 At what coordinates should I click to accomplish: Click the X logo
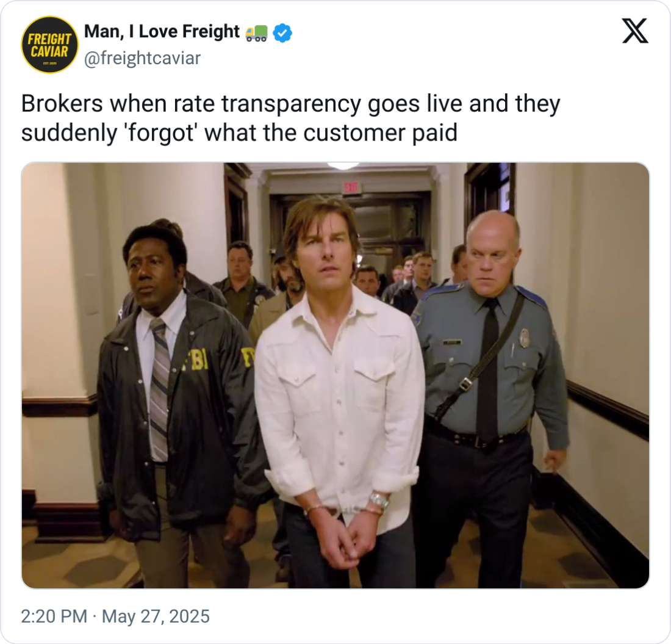pyautogui.click(x=635, y=31)
